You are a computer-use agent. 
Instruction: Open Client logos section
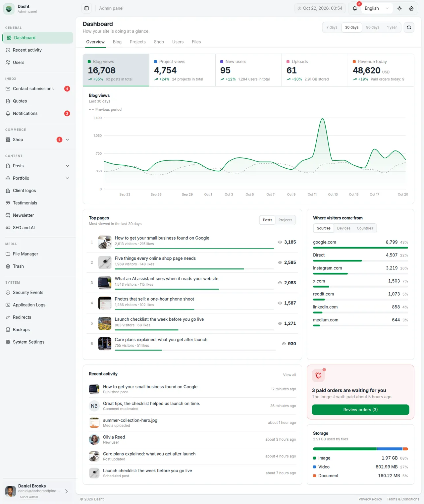coord(38,191)
